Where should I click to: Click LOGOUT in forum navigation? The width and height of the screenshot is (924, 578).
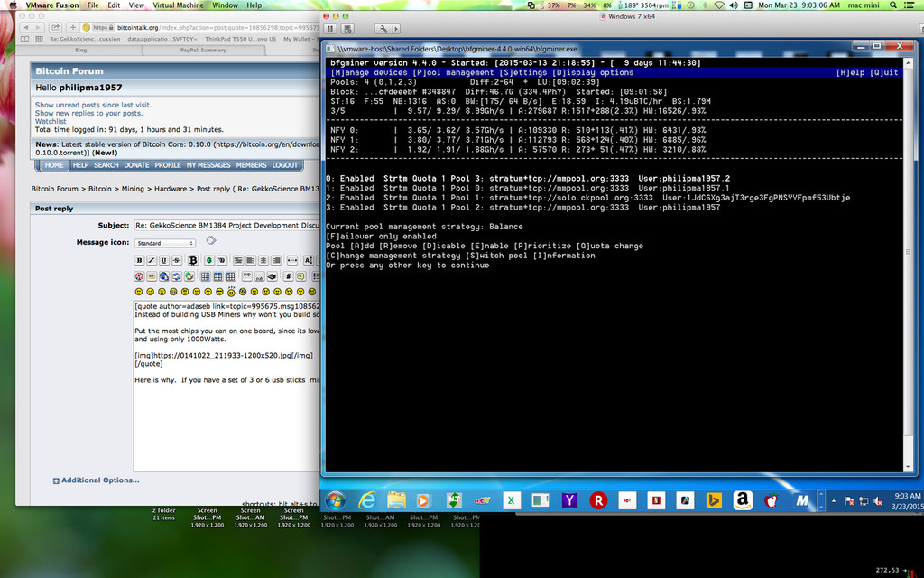click(284, 165)
